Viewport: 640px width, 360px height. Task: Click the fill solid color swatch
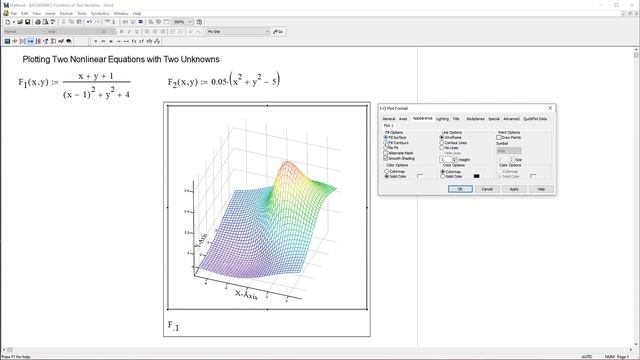coord(420,176)
